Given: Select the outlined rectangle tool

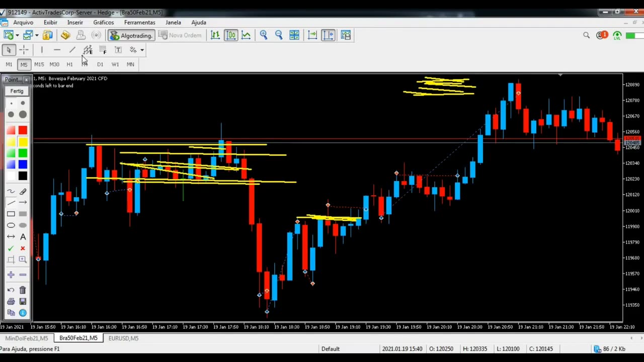Looking at the screenshot, I should click(x=11, y=214).
